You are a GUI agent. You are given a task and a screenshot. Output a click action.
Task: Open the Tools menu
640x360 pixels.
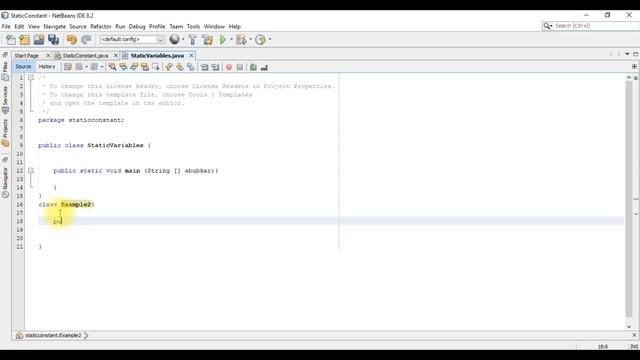[x=193, y=27]
